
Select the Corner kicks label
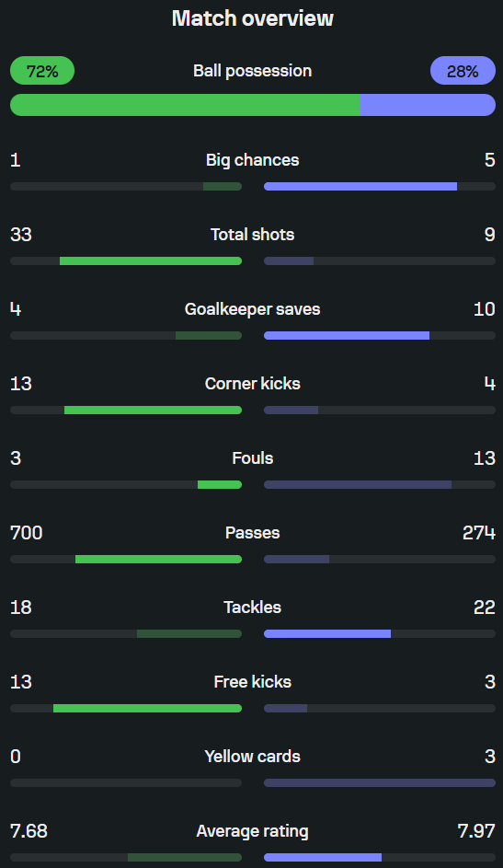pyautogui.click(x=253, y=384)
